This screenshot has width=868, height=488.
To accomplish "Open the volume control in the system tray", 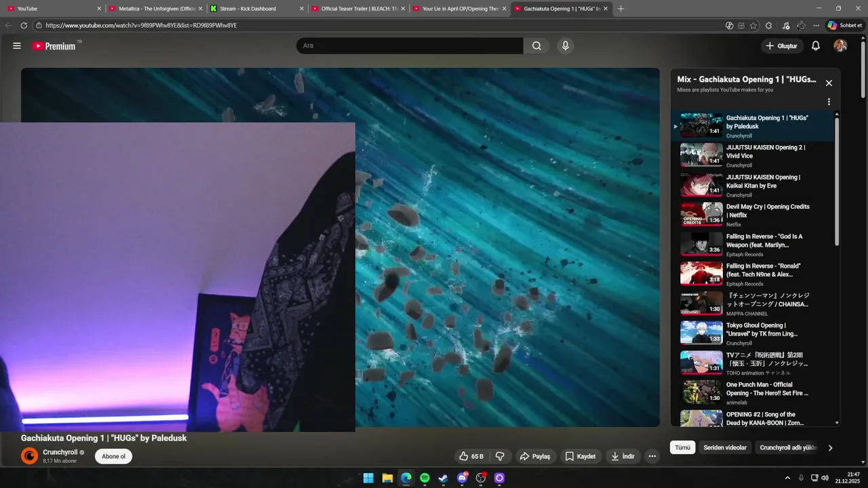I will pos(825,478).
